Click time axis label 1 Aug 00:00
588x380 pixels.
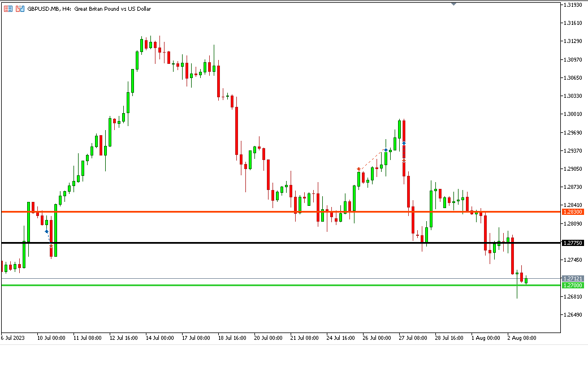point(486,338)
